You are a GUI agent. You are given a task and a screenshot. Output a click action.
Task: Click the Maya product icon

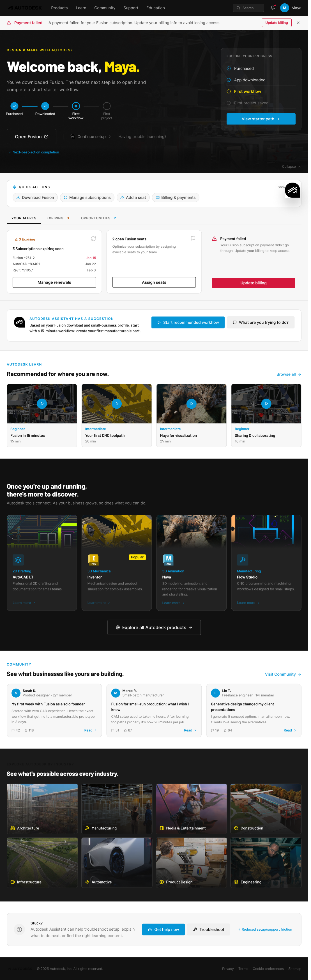tap(168, 560)
